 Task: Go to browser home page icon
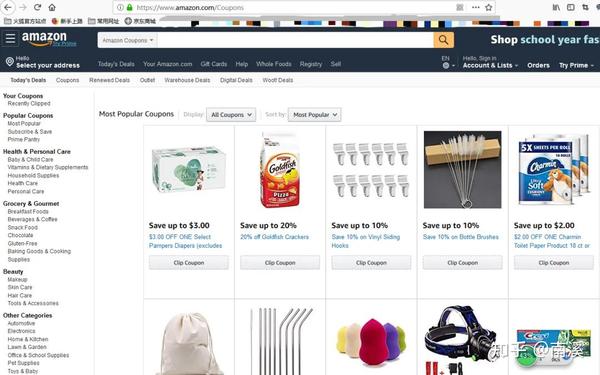click(52, 7)
